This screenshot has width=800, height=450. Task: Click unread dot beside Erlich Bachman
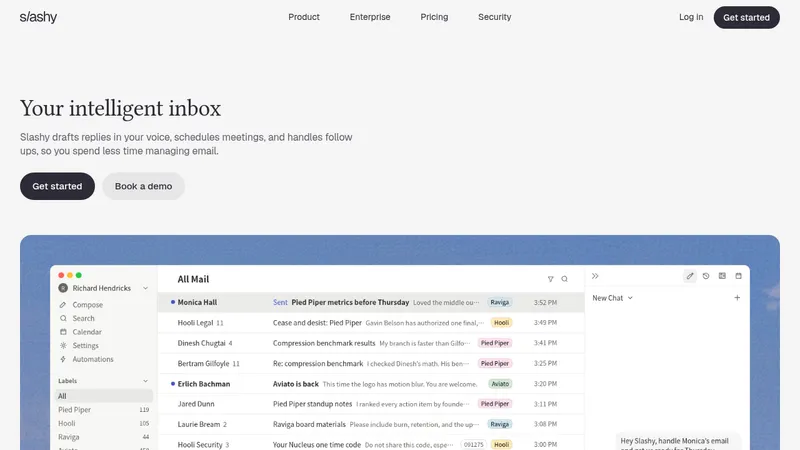point(173,384)
